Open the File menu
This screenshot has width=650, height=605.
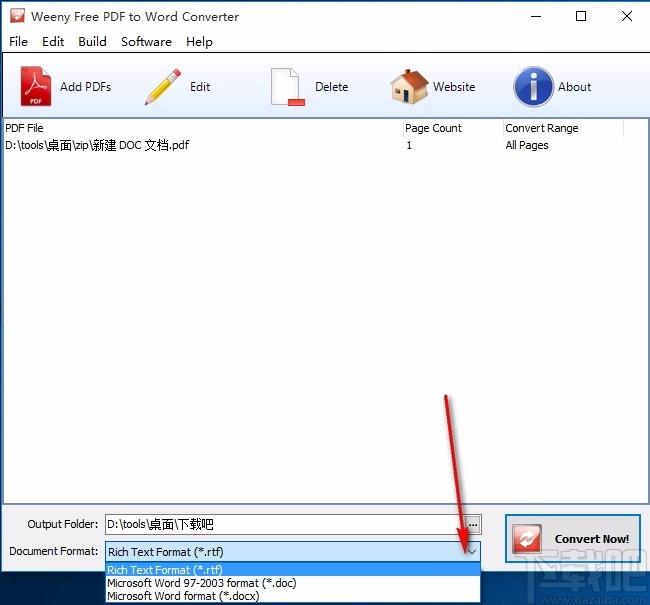point(18,41)
